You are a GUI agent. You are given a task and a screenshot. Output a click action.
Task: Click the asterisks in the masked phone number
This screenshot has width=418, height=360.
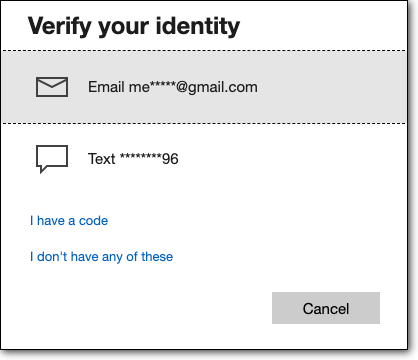pos(141,156)
